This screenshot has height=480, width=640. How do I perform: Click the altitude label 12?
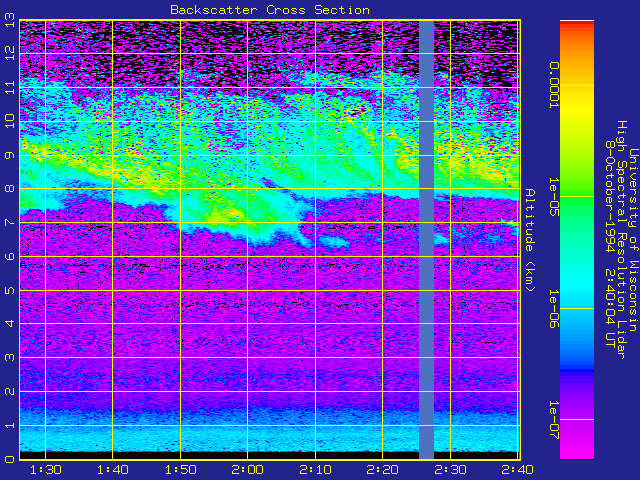click(10, 53)
